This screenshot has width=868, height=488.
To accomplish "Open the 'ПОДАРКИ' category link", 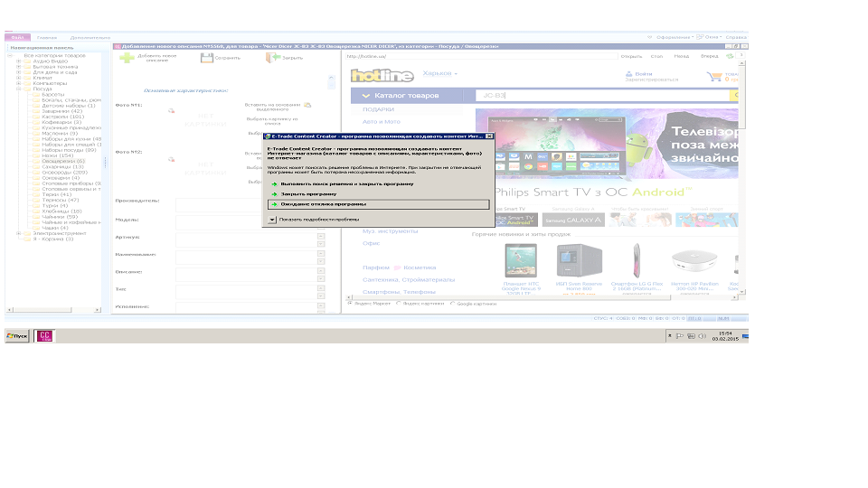I will pos(378,109).
